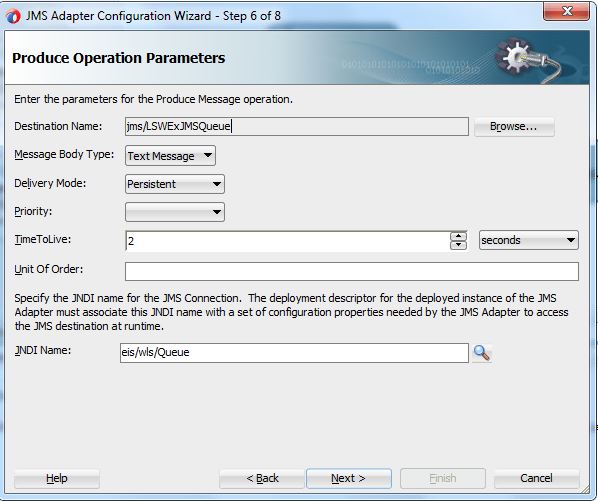Click the 'Produce Operation Parameters' heading
Image resolution: width=598 pixels, height=501 pixels.
(x=119, y=58)
